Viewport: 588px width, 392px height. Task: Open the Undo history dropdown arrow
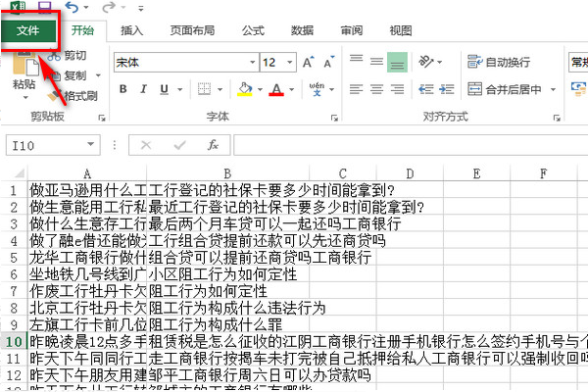pos(86,7)
